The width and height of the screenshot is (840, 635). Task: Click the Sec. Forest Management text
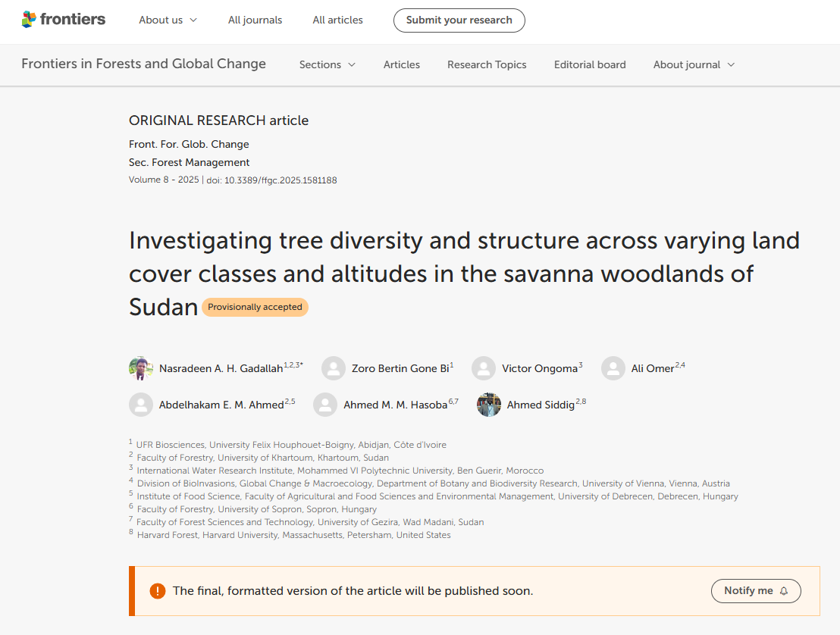(189, 162)
